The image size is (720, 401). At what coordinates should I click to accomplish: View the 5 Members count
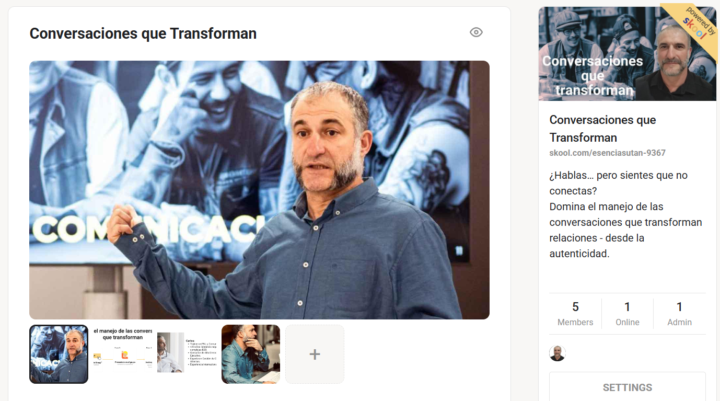click(x=575, y=314)
